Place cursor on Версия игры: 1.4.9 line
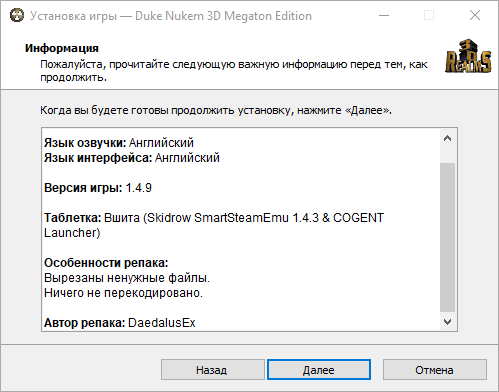Viewport: 499px width, 392px height. (x=98, y=188)
